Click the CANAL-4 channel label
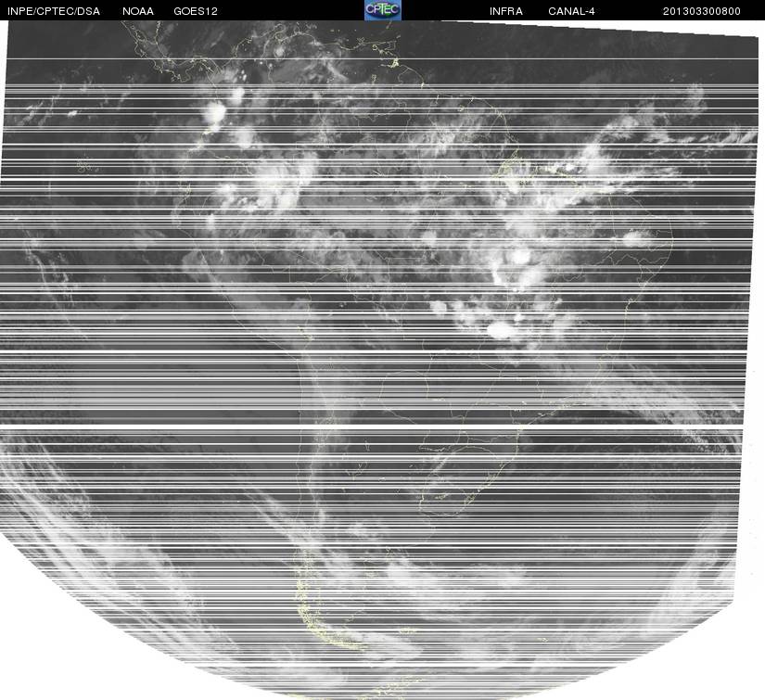Image resolution: width=765 pixels, height=700 pixels. [x=571, y=11]
